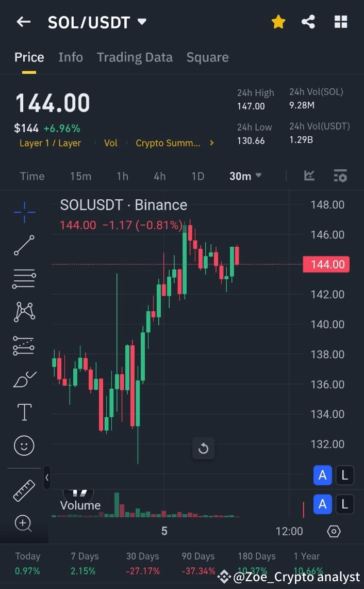
Task: Open the emoji sticker tool
Action: (x=24, y=445)
